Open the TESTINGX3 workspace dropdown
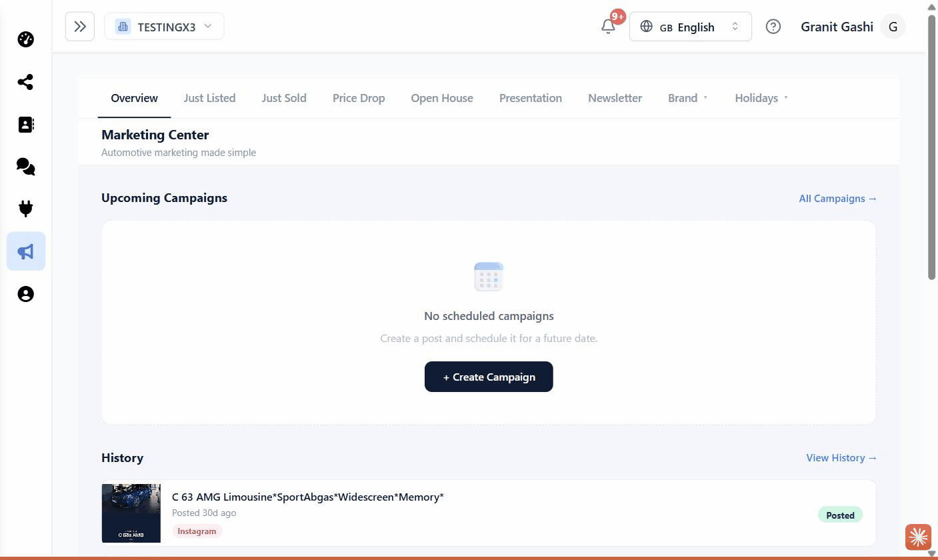This screenshot has height=560, width=938. click(165, 27)
